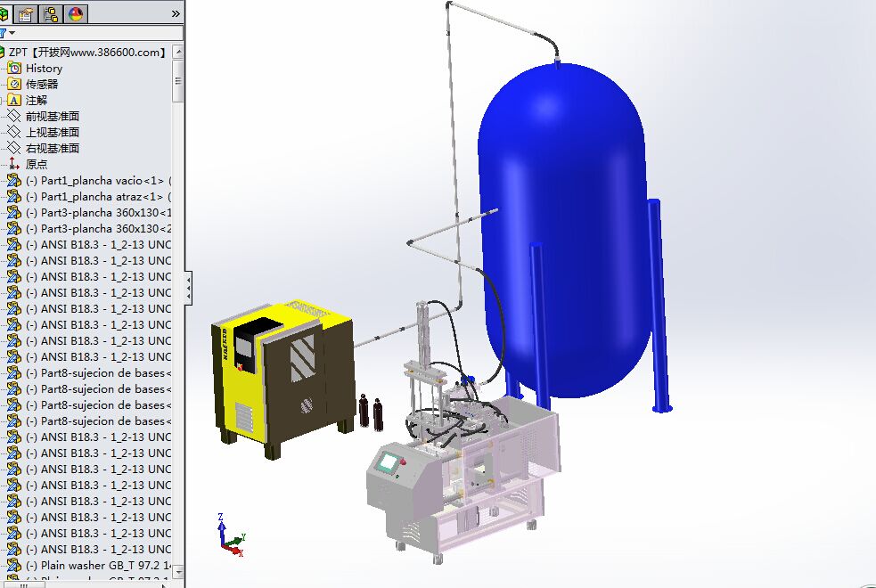
Task: Select the 前视基准面 front plane icon
Action: [x=14, y=117]
